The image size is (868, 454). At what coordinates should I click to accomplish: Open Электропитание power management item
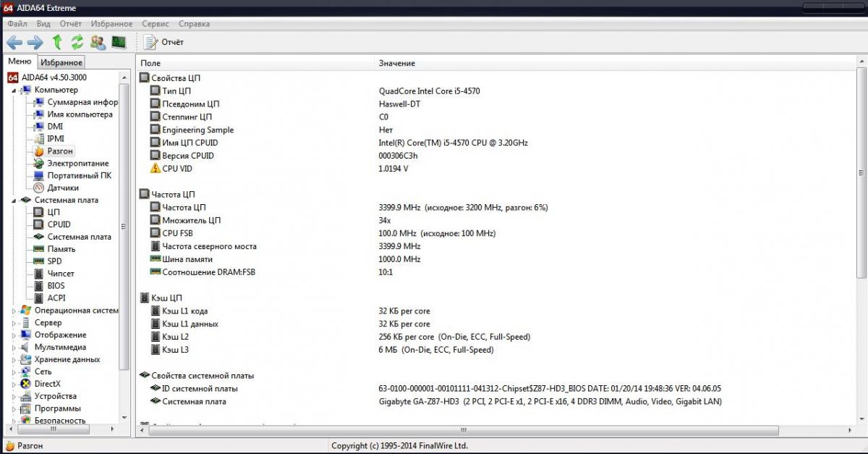click(77, 163)
